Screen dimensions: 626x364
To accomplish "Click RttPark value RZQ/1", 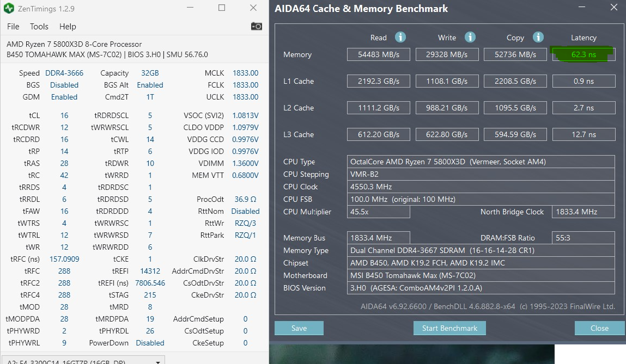I will click(246, 235).
